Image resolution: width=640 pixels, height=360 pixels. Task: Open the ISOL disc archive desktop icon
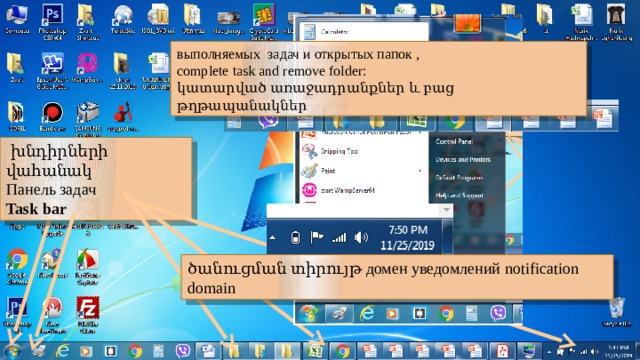(x=158, y=19)
